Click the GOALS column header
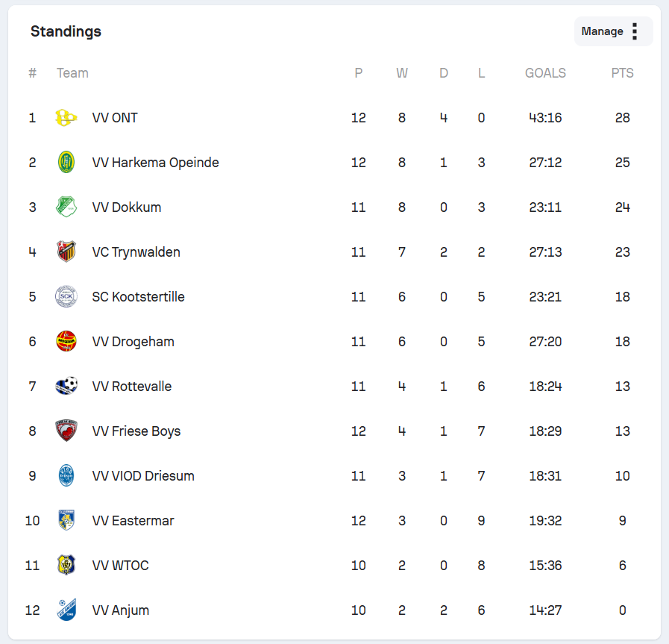 545,73
